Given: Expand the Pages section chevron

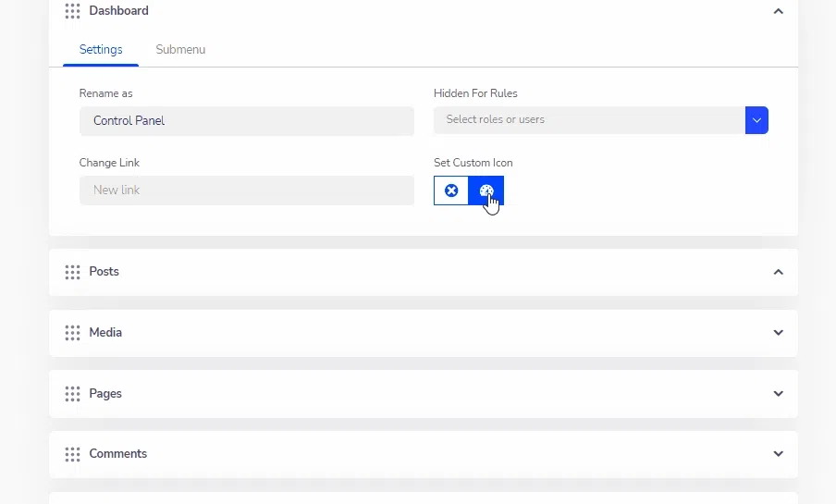Looking at the screenshot, I should point(779,394).
